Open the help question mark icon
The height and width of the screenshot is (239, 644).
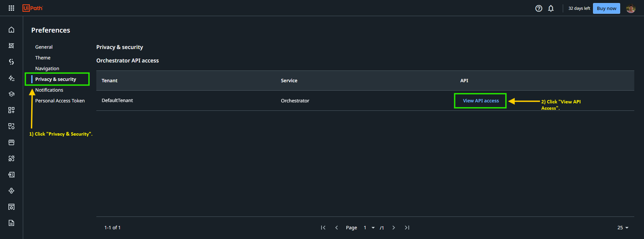[539, 8]
